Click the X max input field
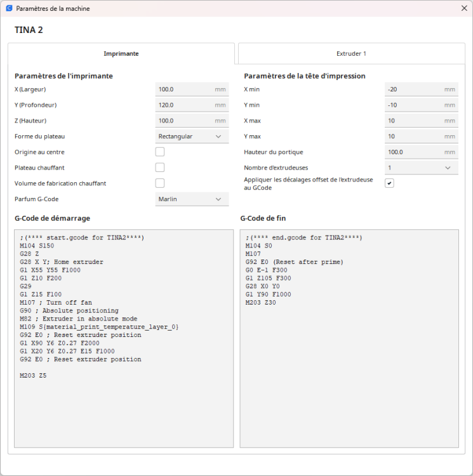 [422, 121]
